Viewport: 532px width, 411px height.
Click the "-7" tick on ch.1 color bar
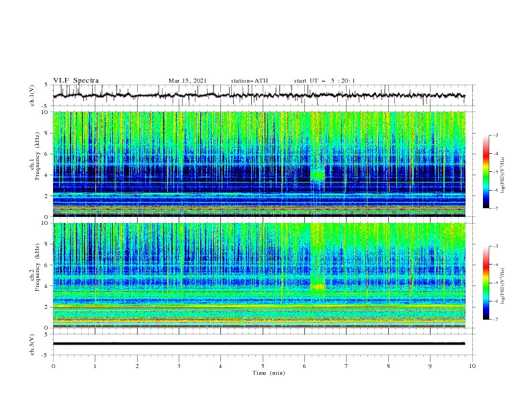click(495, 208)
